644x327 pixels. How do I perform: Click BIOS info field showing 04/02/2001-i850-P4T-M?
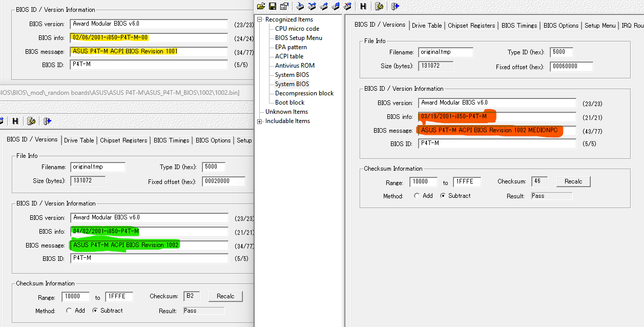point(149,232)
